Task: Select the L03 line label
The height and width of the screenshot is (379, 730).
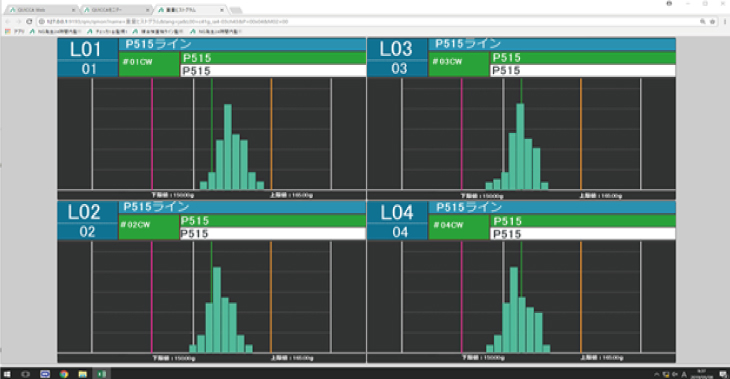Action: (397, 49)
